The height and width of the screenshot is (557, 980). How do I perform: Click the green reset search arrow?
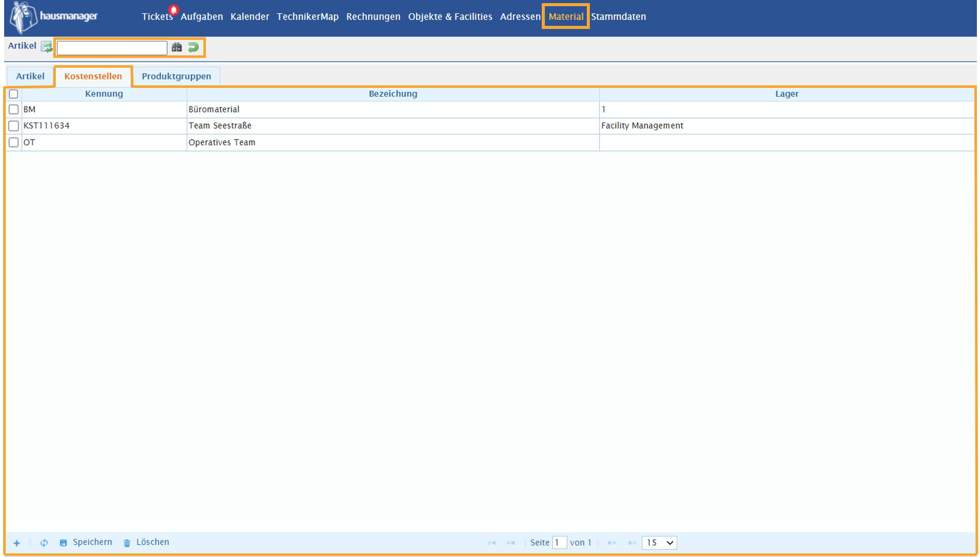click(194, 47)
